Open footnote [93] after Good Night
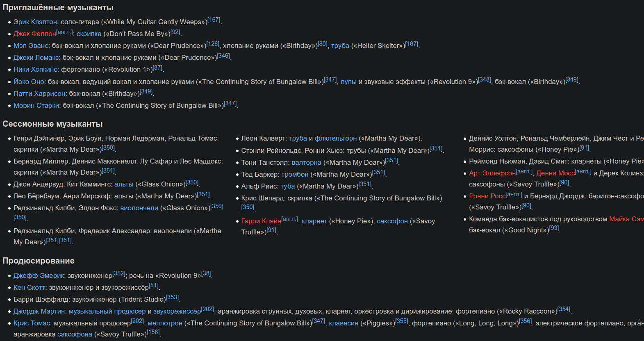The width and height of the screenshot is (644, 341). [554, 228]
